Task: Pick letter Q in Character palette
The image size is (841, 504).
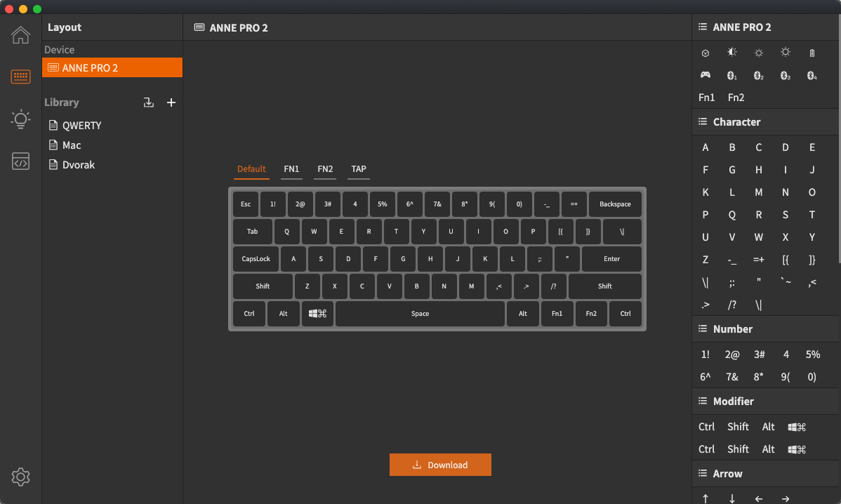Action: pyautogui.click(x=731, y=215)
